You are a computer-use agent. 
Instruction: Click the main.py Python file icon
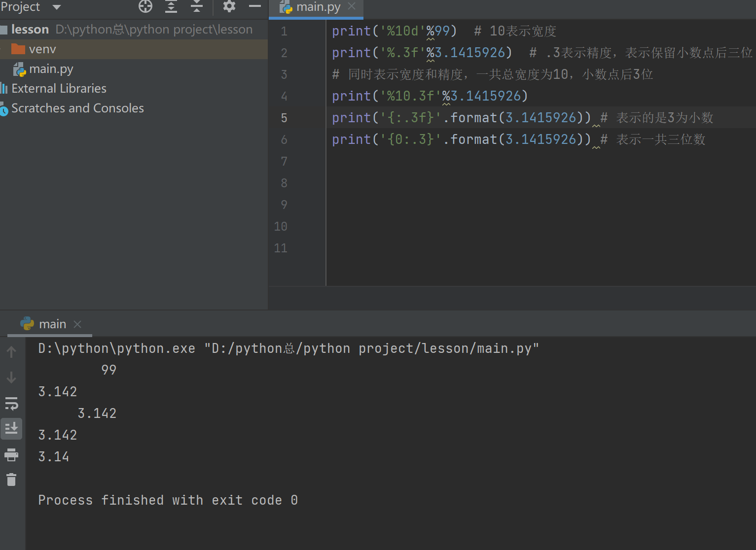(x=19, y=69)
